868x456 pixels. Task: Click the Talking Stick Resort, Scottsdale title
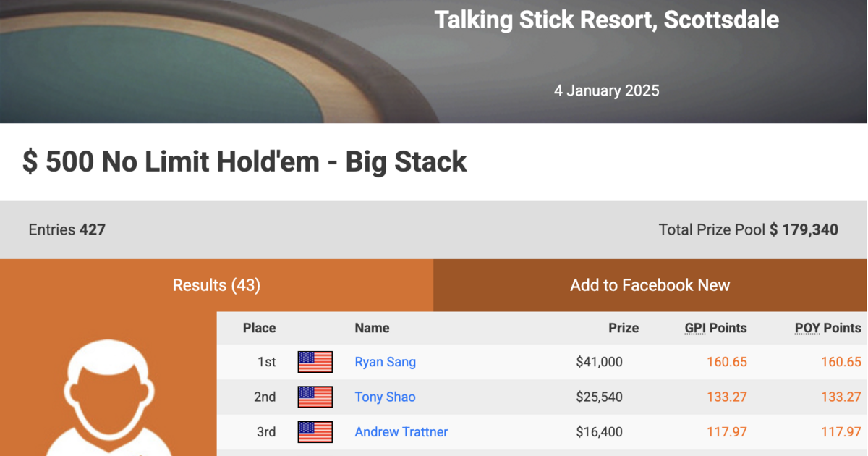pos(606,20)
